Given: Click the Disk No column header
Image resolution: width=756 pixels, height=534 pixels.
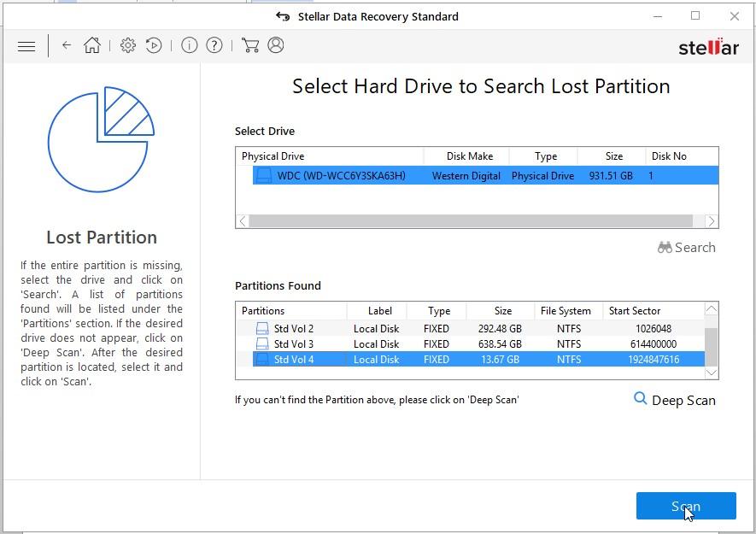Looking at the screenshot, I should 682,156.
